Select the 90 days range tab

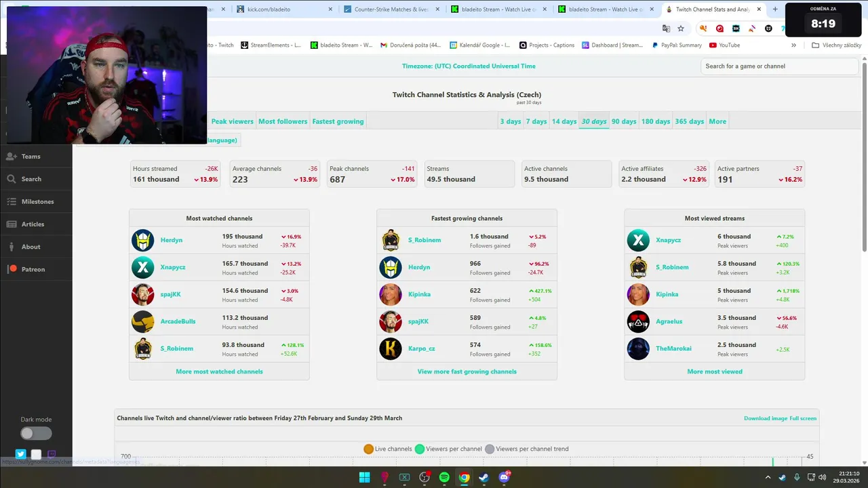624,121
